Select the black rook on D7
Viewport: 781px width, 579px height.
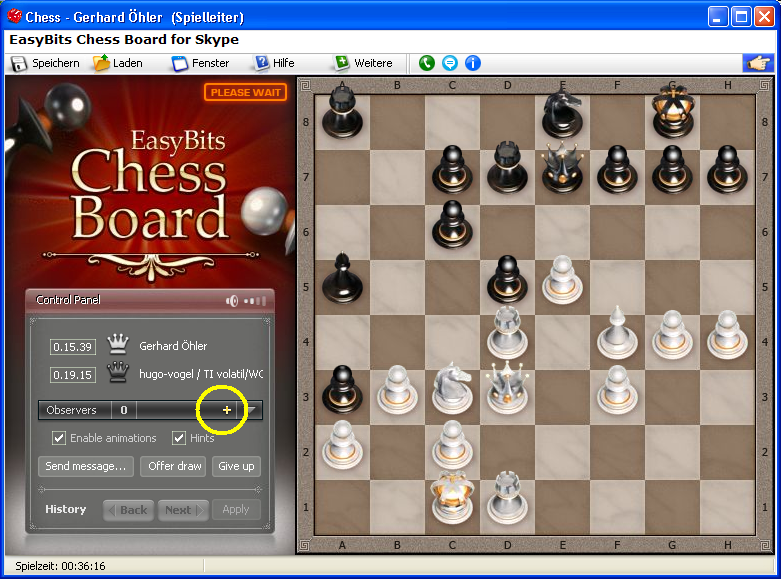click(508, 168)
